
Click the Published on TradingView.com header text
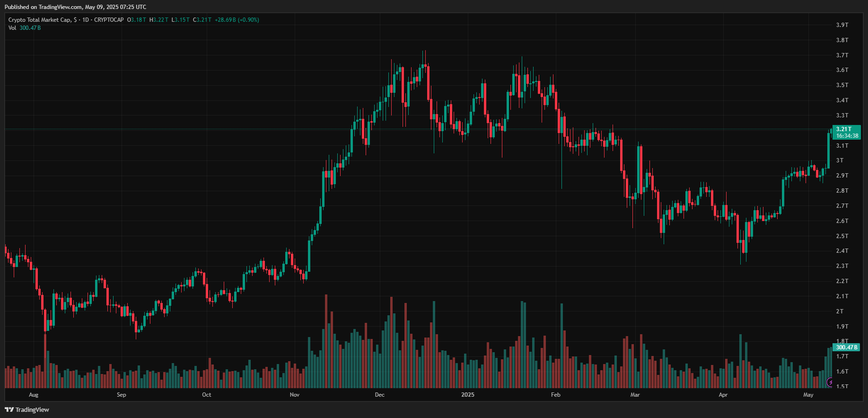[75, 7]
